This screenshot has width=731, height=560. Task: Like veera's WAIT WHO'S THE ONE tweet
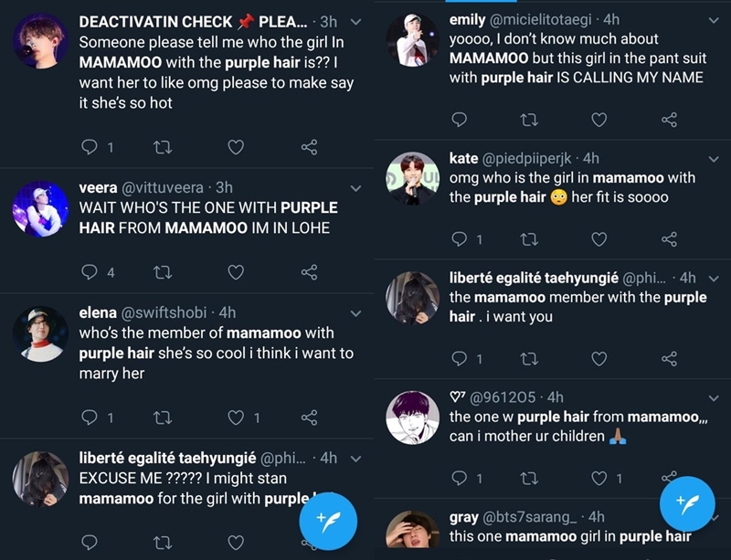235,272
